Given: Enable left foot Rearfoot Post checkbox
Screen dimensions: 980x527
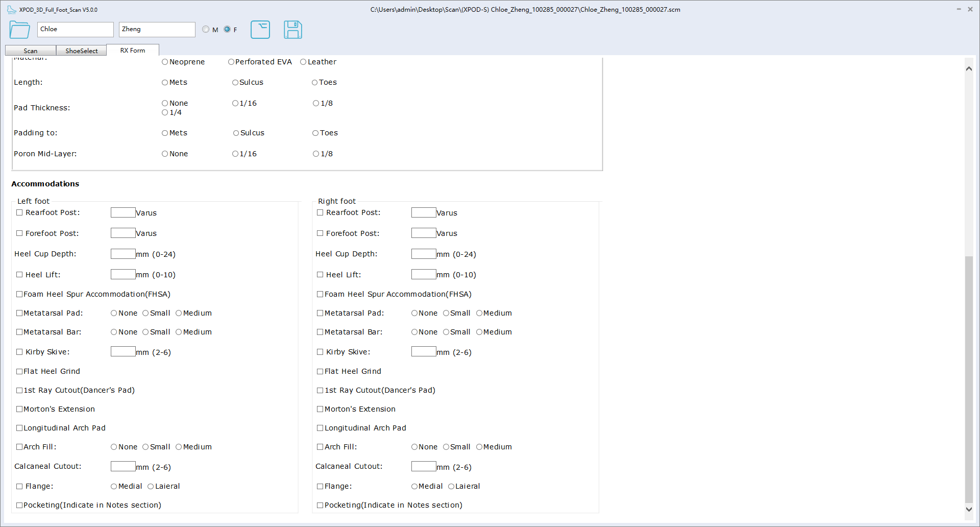Looking at the screenshot, I should coord(19,213).
